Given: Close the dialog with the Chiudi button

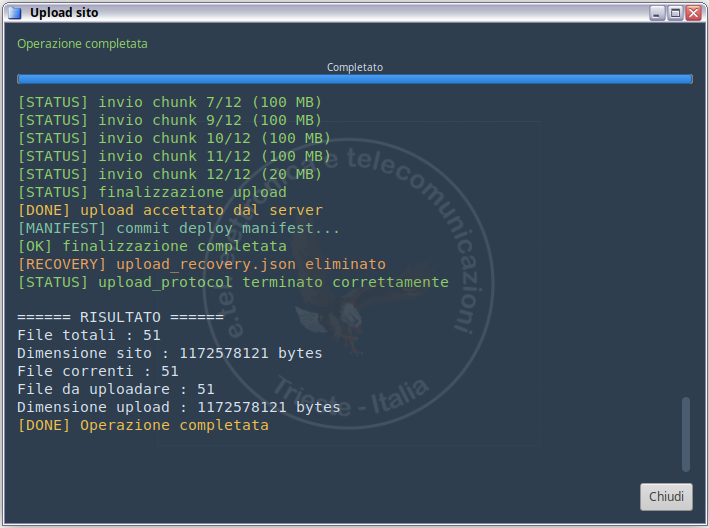Looking at the screenshot, I should click(666, 497).
